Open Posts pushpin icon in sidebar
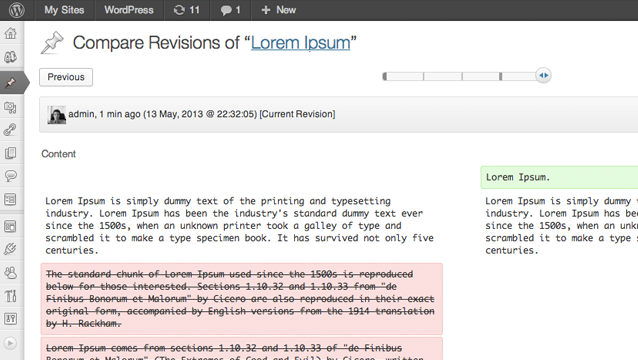This screenshot has height=360, width=638. (x=11, y=83)
